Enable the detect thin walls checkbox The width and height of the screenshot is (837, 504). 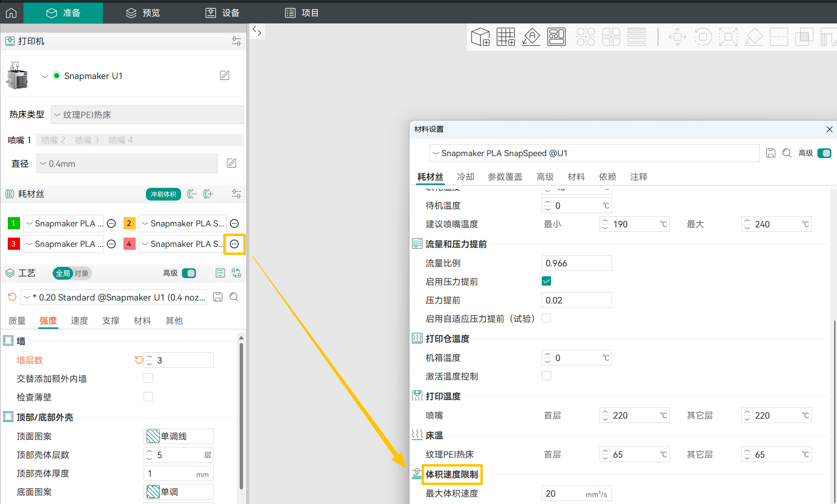pos(148,397)
